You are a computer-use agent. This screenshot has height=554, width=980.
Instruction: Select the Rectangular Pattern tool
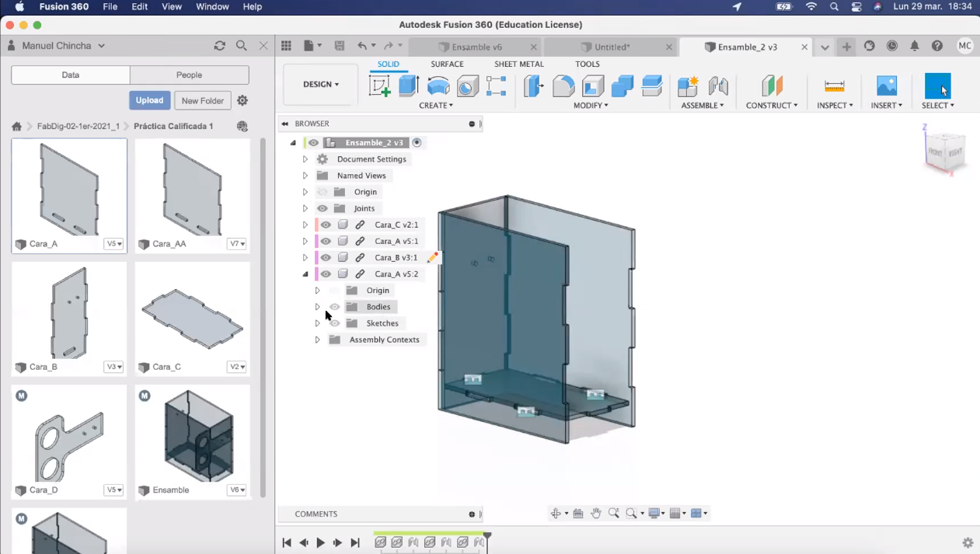coord(497,85)
